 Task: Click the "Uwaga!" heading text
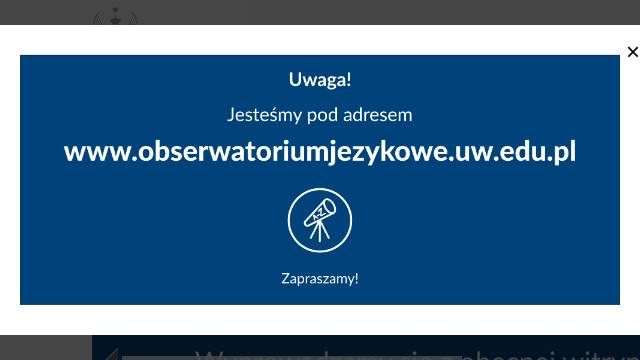[x=320, y=79]
